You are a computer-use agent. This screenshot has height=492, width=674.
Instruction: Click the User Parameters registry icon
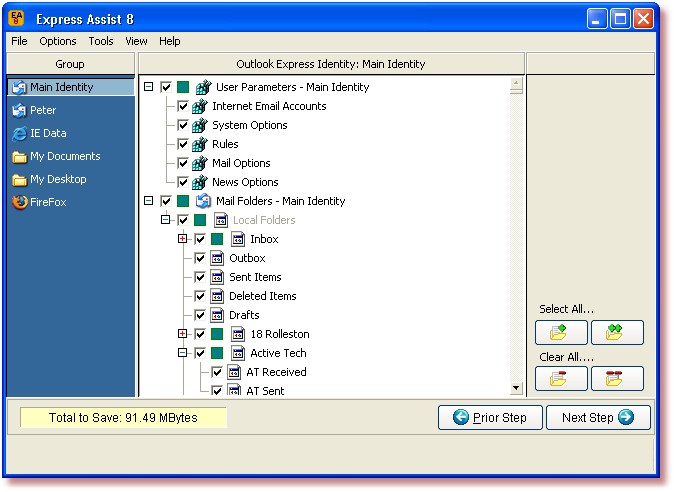pos(203,87)
